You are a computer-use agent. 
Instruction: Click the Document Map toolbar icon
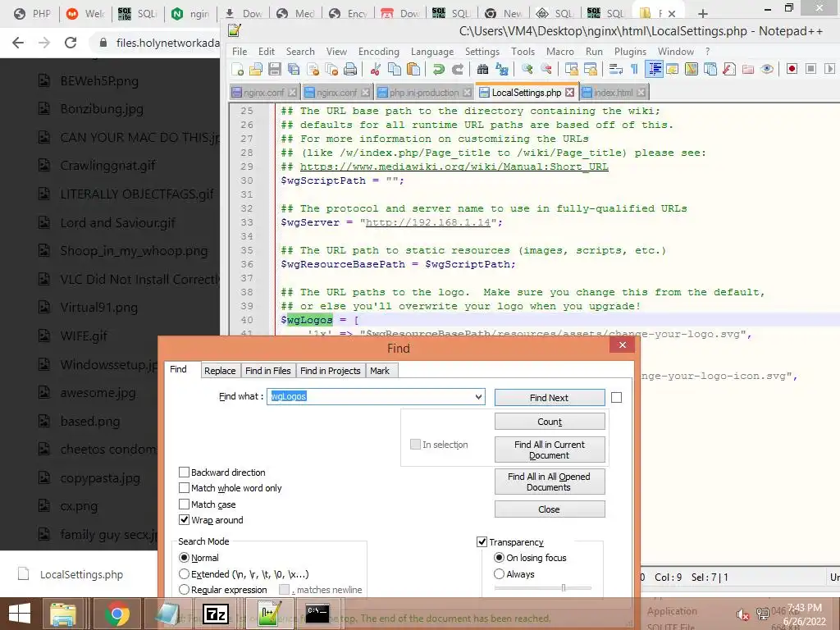pyautogui.click(x=691, y=69)
